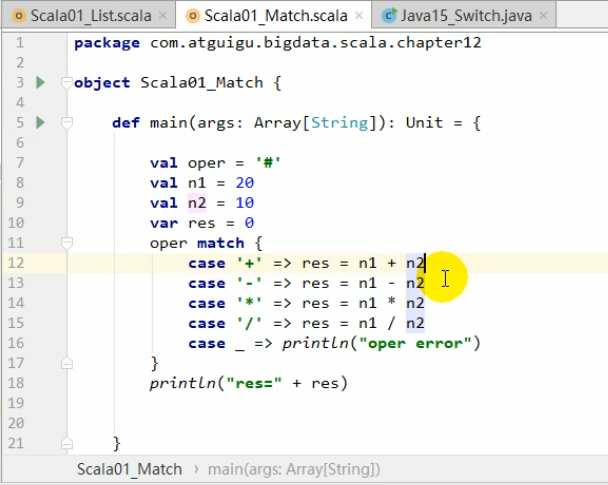Select Scala01_Match in the breadcrumb bar

tap(130, 469)
